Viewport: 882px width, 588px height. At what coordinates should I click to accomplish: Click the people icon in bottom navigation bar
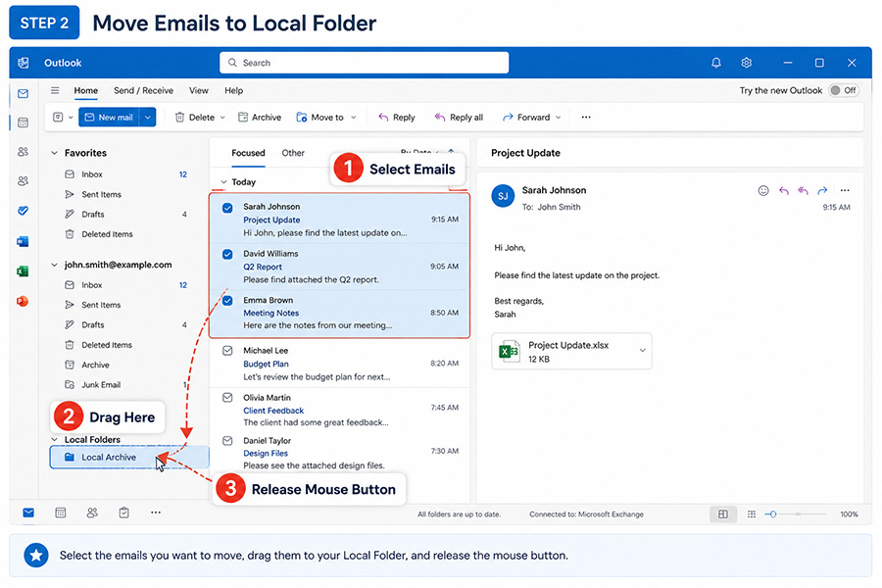tap(92, 513)
